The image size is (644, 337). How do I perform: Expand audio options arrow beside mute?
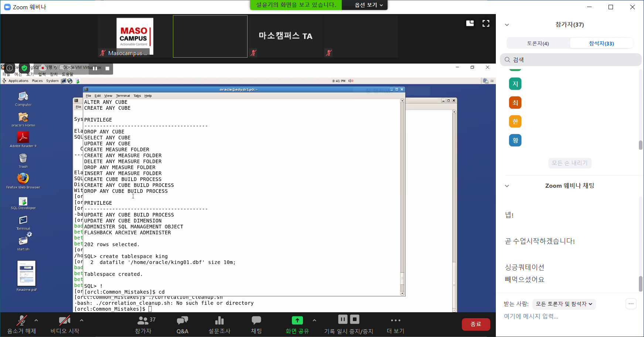(36, 320)
